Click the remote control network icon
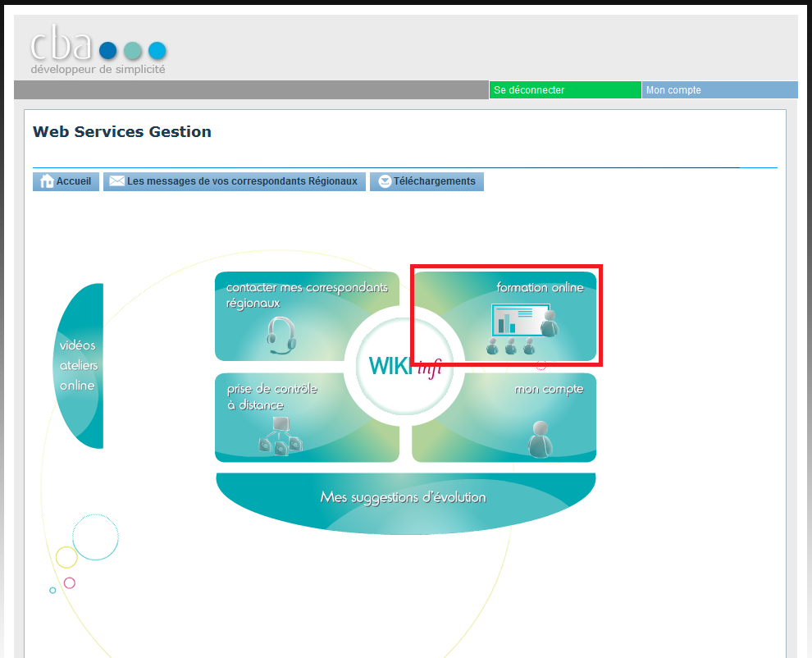812x658 pixels. (x=281, y=436)
